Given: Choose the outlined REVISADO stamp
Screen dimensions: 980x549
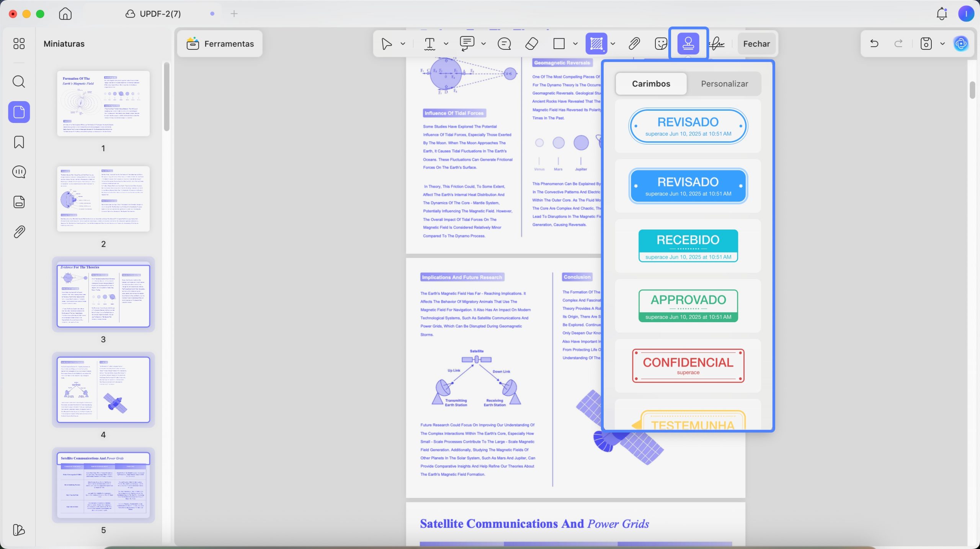Looking at the screenshot, I should coord(688,126).
